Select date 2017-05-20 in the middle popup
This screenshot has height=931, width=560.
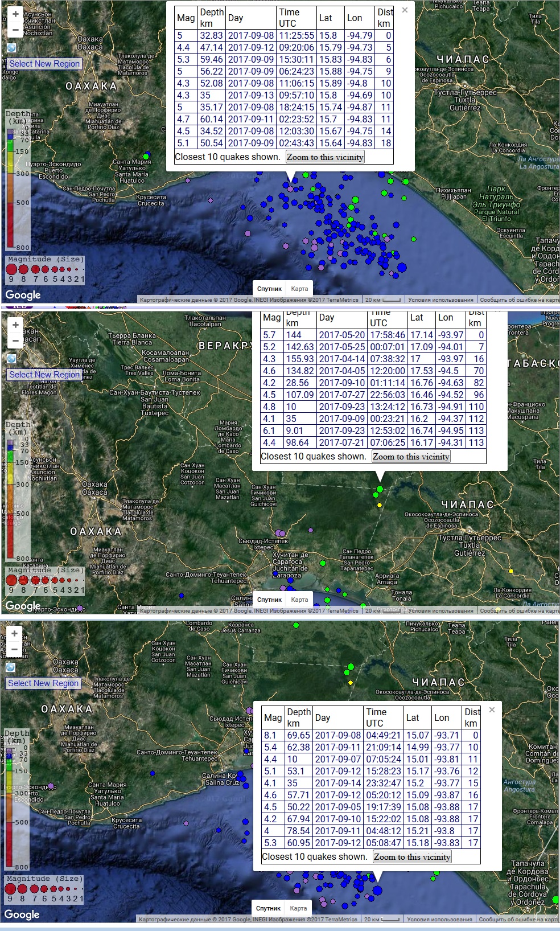pyautogui.click(x=341, y=335)
